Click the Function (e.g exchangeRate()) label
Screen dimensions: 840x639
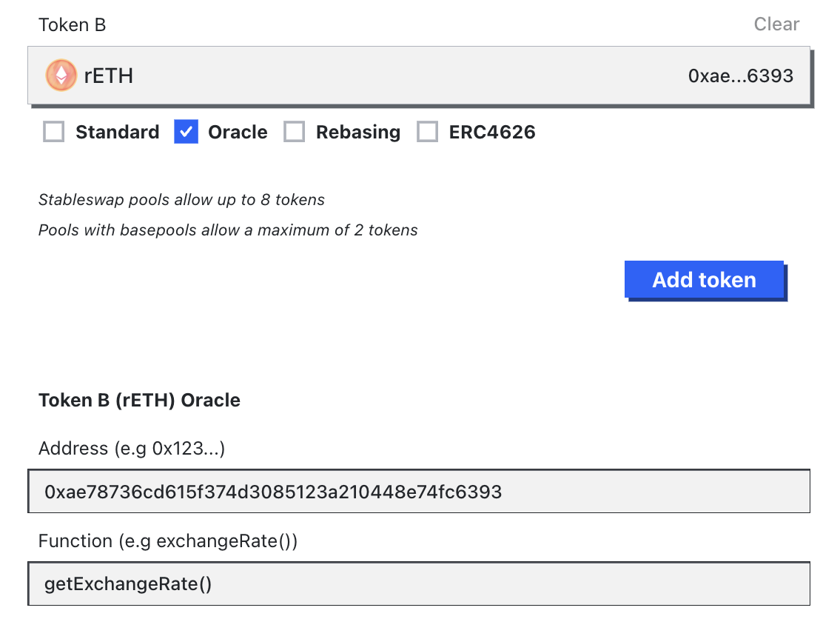point(168,541)
